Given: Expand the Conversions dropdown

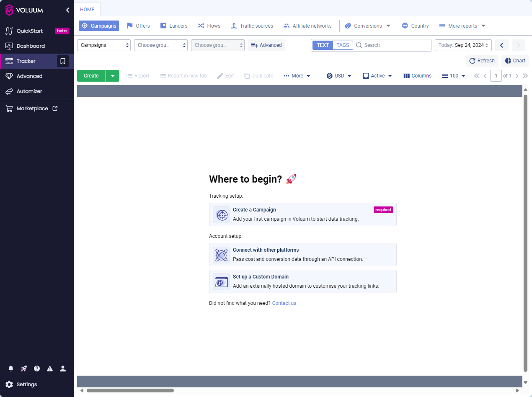Looking at the screenshot, I should pyautogui.click(x=368, y=26).
